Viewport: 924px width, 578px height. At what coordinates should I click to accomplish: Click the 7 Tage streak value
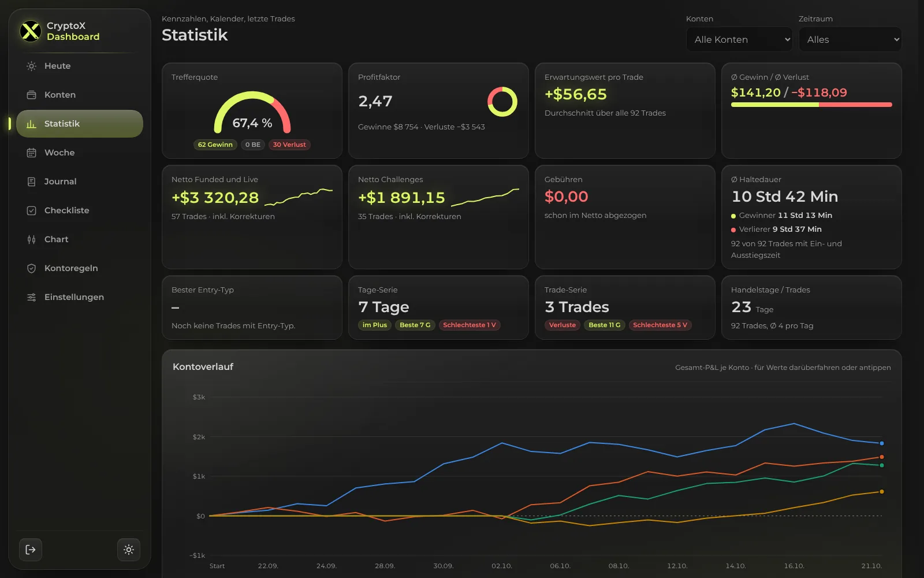(x=383, y=307)
